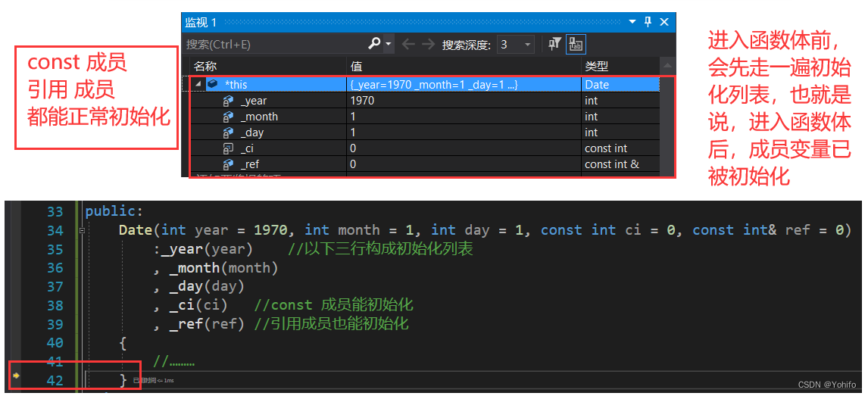The height and width of the screenshot is (396, 868).
Task: Focus the 搜索(Ctrl+E) search field
Action: [275, 44]
